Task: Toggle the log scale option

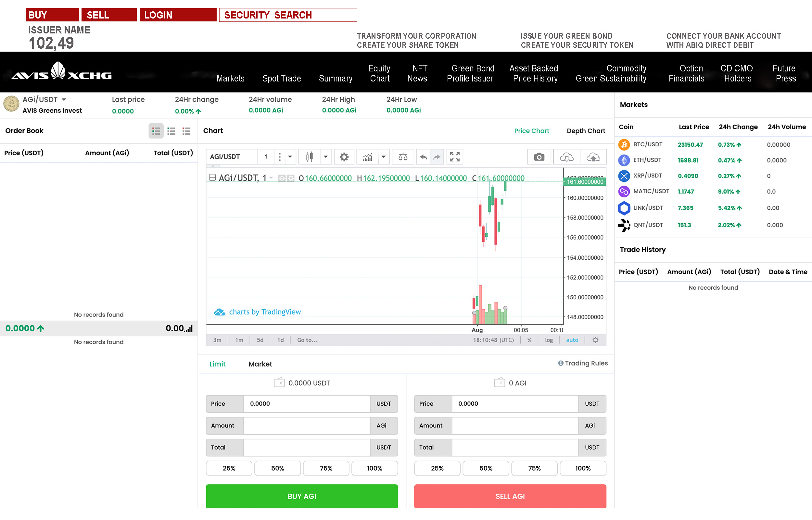Action: [x=549, y=340]
